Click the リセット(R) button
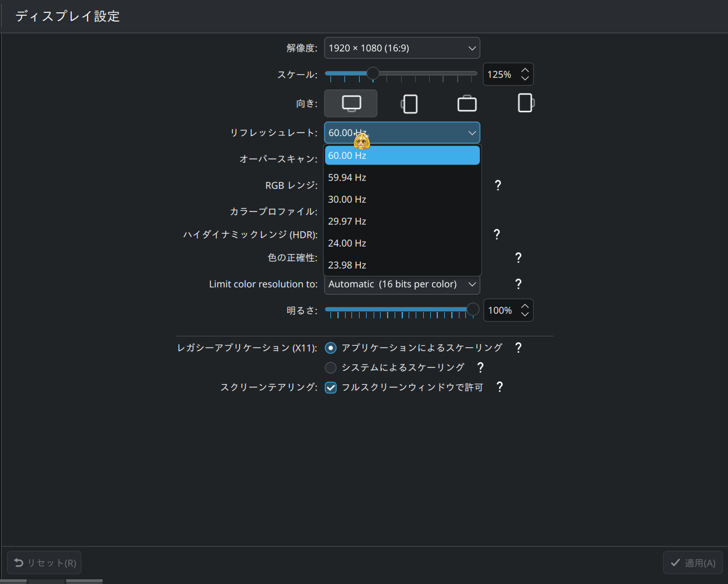Viewport: 728px width, 584px height. [x=44, y=562]
